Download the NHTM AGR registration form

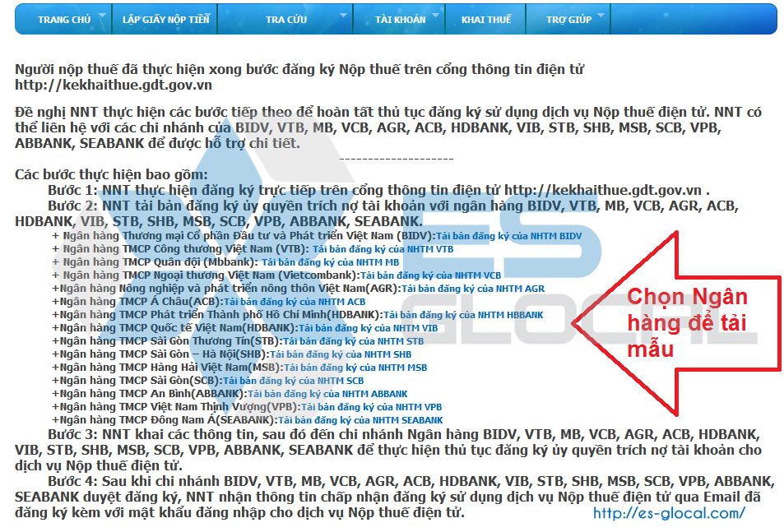point(473,289)
